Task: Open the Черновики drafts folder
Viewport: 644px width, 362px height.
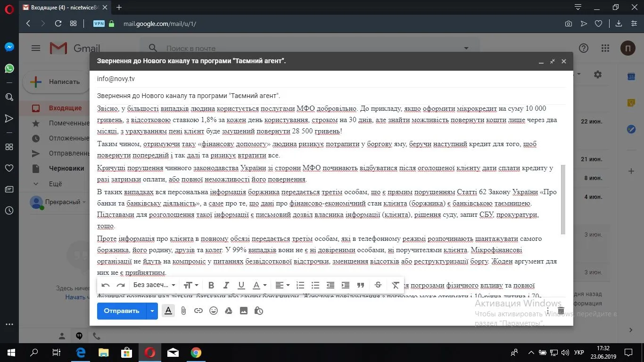Action: coord(66,168)
